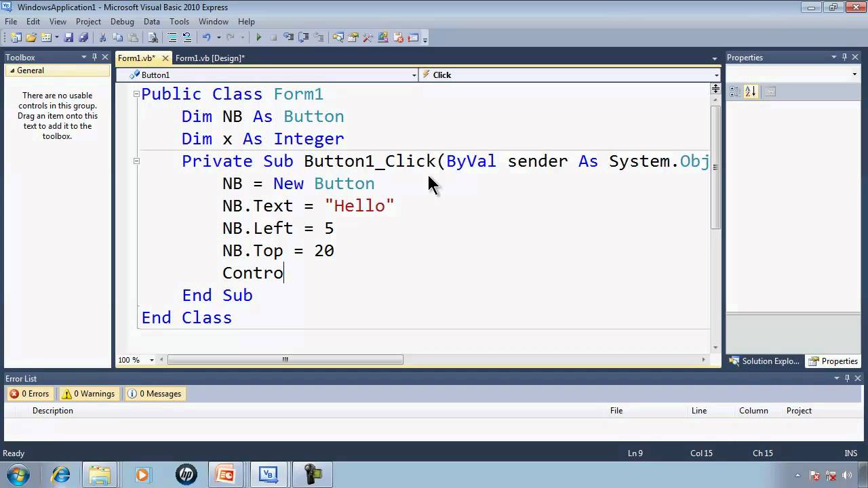This screenshot has width=868, height=488.
Task: Open the Project menu
Action: click(88, 22)
